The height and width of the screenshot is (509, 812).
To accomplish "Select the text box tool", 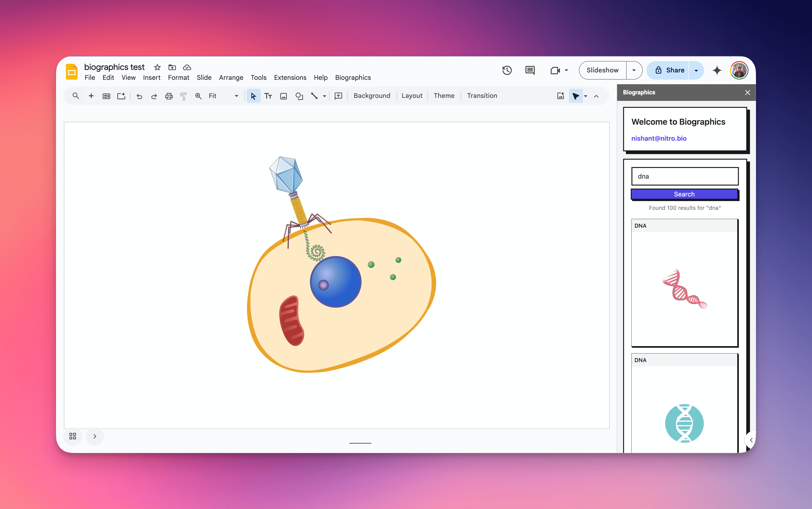I will (268, 96).
